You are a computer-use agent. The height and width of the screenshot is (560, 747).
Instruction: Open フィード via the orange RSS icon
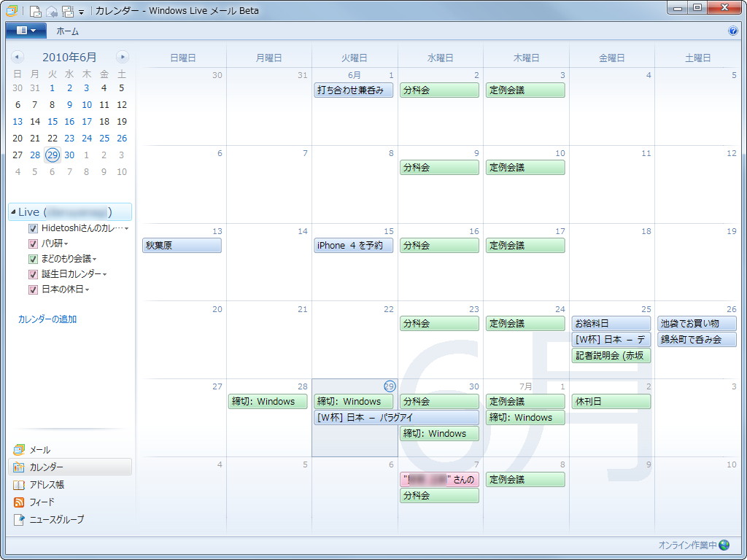18,502
